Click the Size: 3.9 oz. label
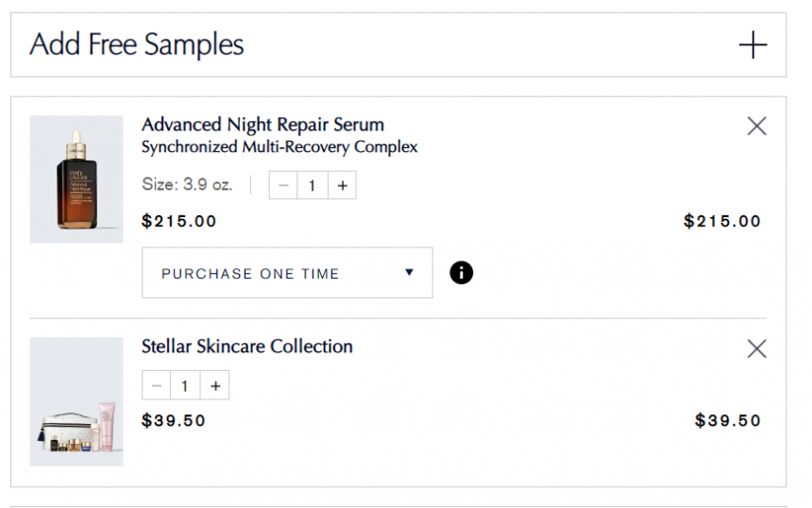This screenshot has height=508, width=812. tap(187, 185)
